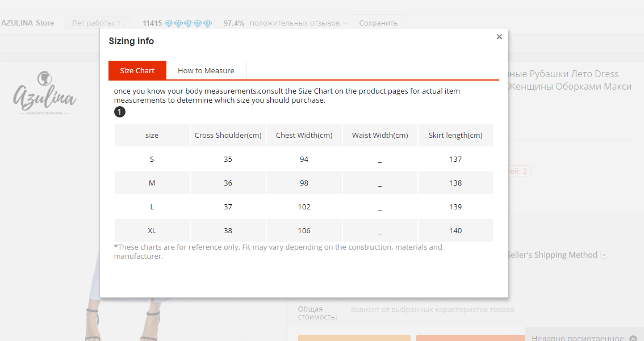
Task: Select the 'size' column header
Action: (152, 135)
